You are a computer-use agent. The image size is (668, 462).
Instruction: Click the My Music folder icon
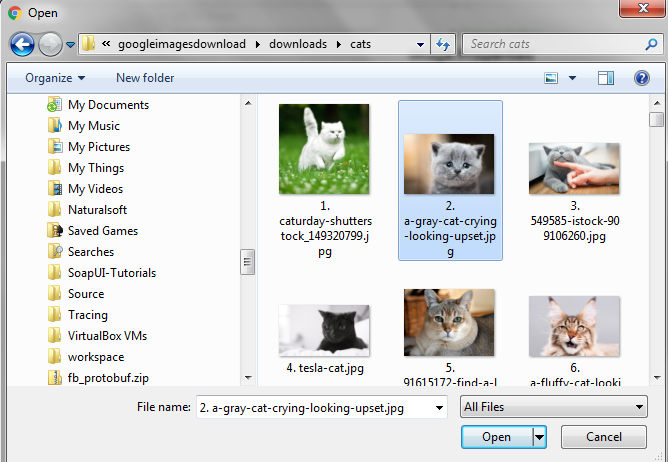(x=55, y=126)
